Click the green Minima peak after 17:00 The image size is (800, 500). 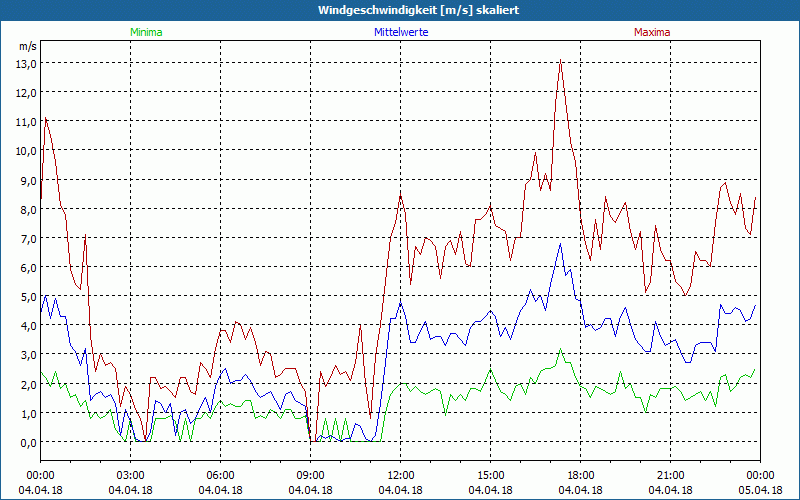click(x=560, y=350)
